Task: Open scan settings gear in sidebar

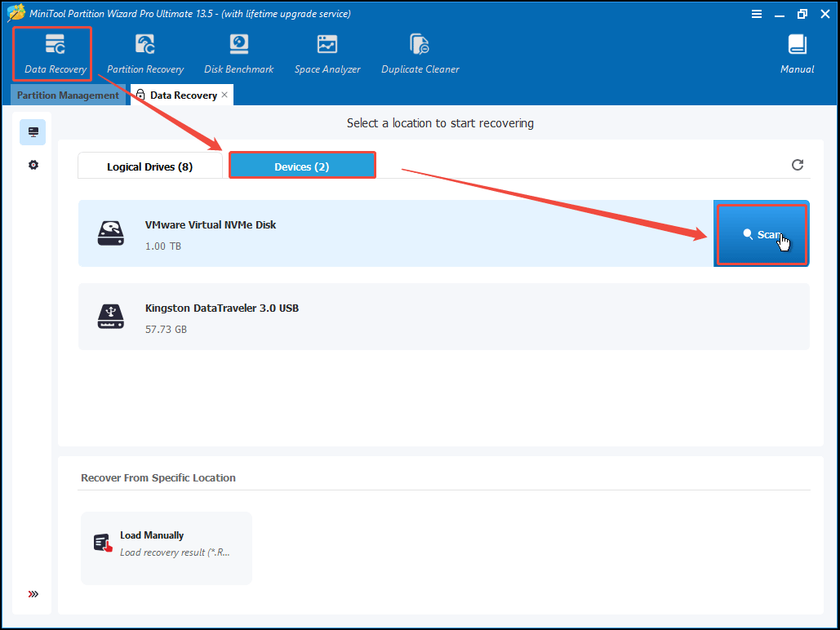Action: 33,165
